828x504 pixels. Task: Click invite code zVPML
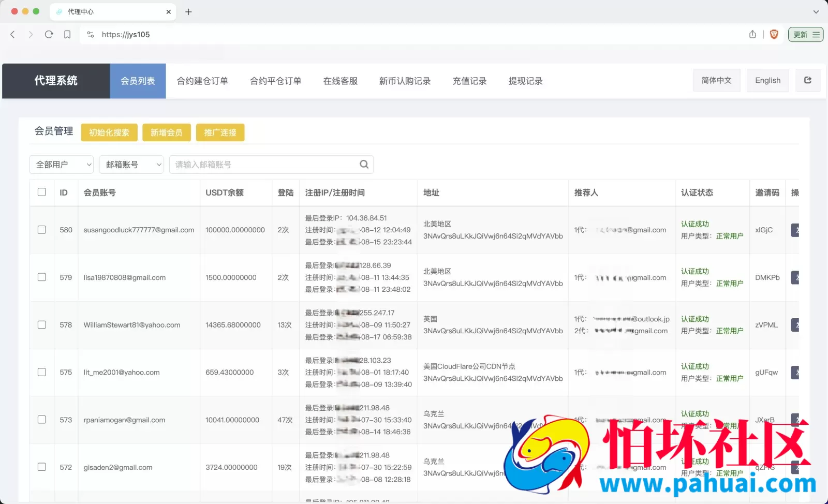[x=766, y=325]
